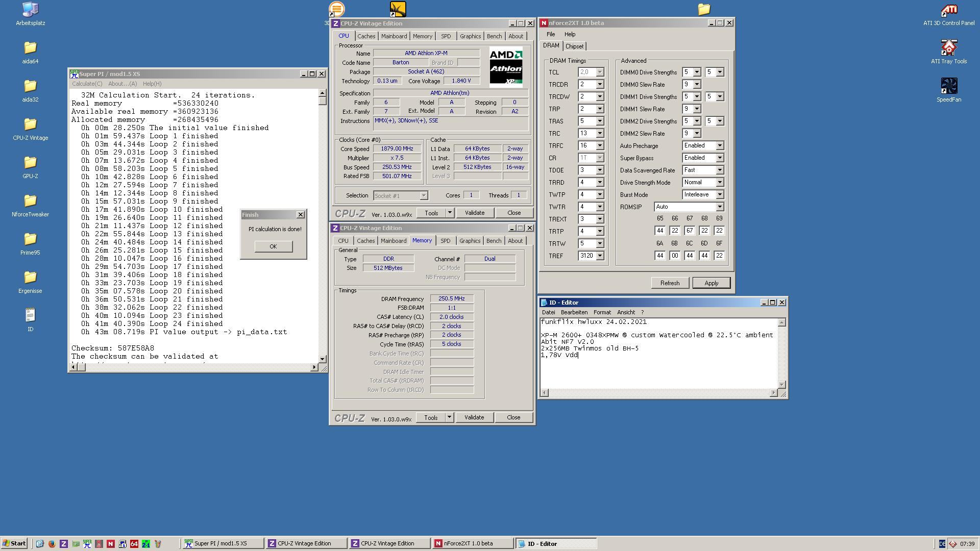Expand the Burst Mode dropdown

pos(720,195)
